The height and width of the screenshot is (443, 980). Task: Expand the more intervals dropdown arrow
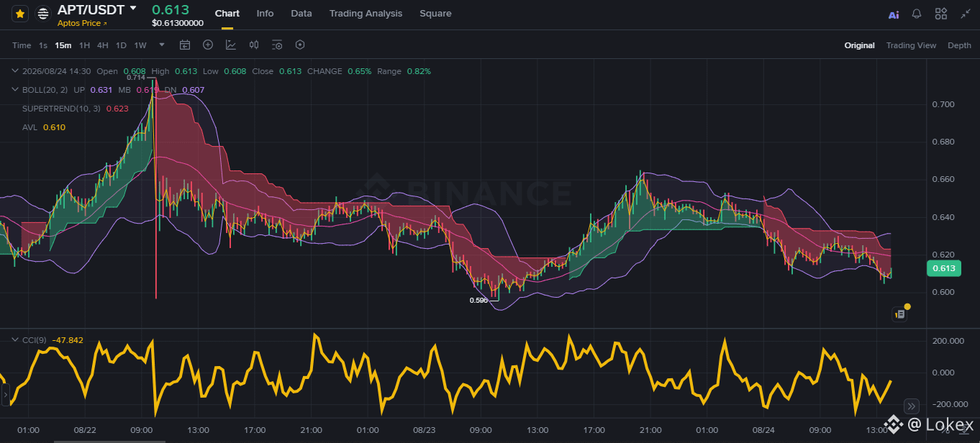162,45
